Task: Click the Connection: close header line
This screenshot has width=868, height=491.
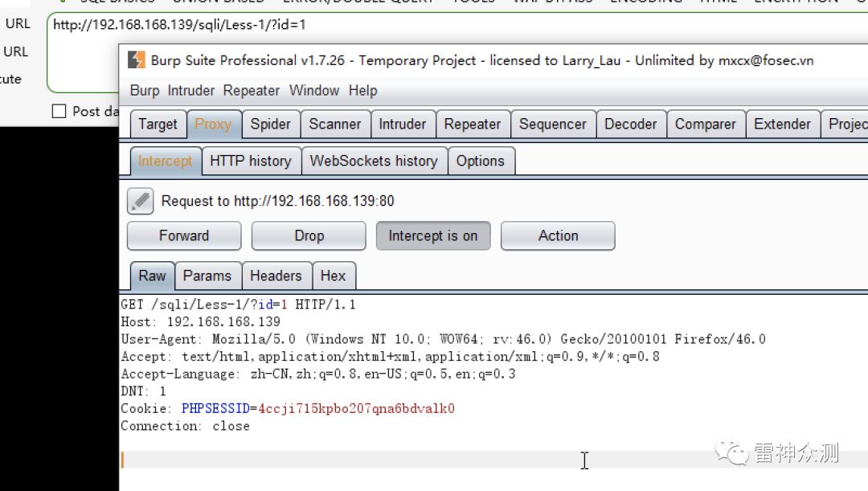Action: pos(186,426)
